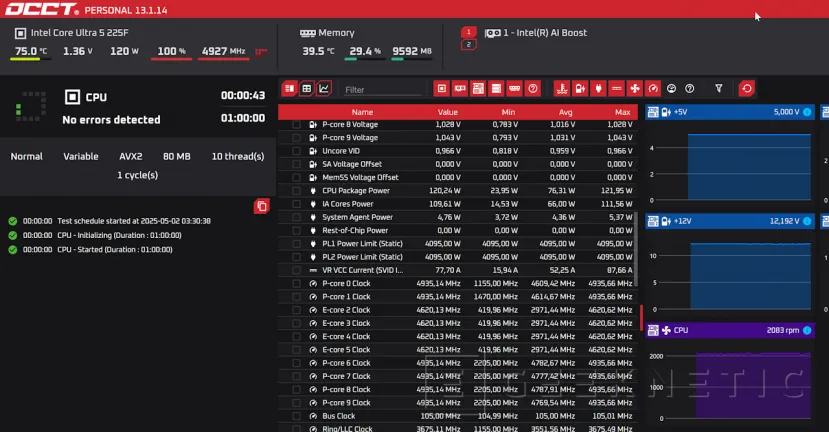
Task: Sort the table by Avg column
Action: [565, 112]
